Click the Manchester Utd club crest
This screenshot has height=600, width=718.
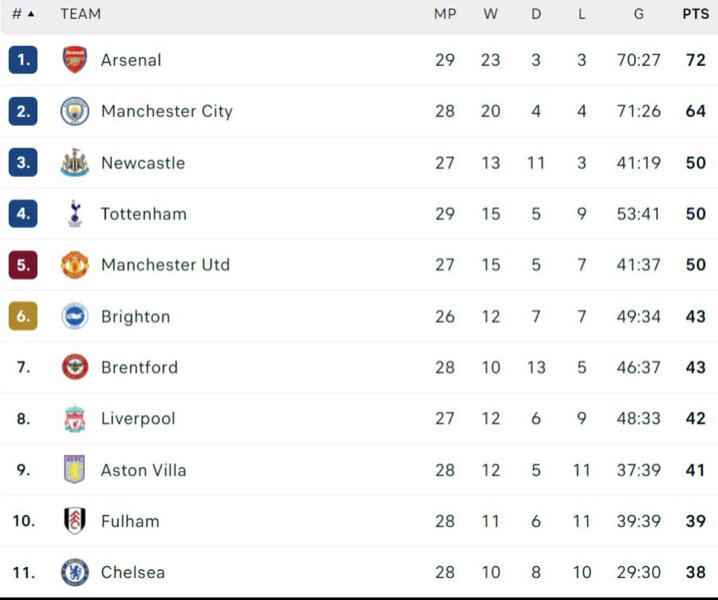point(75,265)
